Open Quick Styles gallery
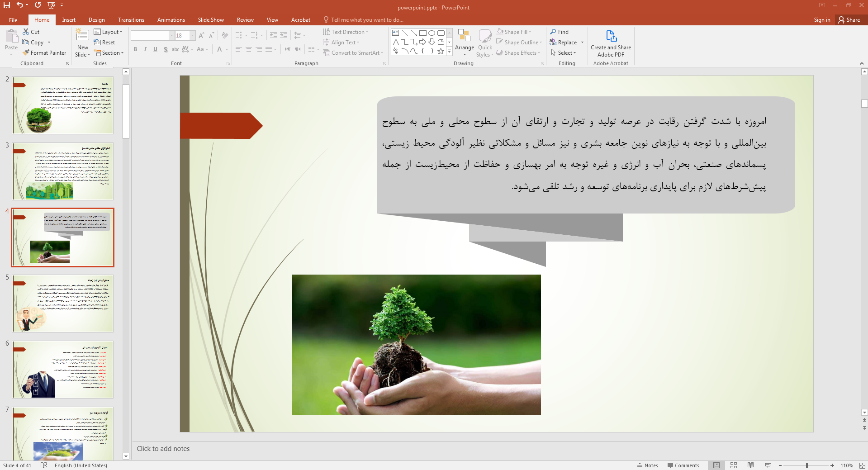 [x=485, y=43]
